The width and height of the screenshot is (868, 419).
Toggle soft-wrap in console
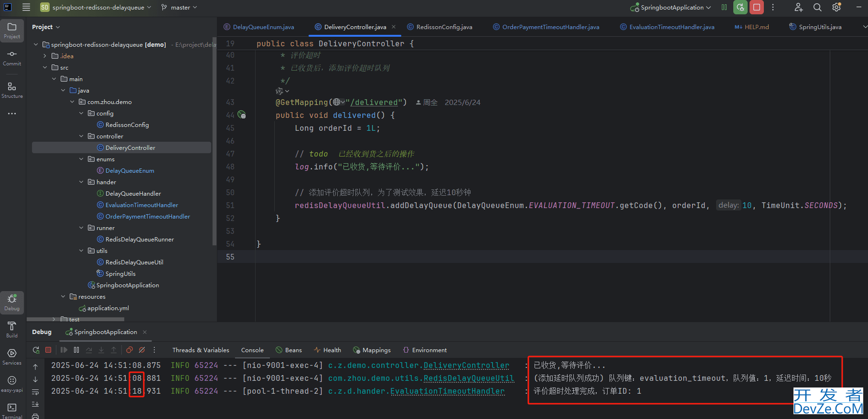[35, 392]
